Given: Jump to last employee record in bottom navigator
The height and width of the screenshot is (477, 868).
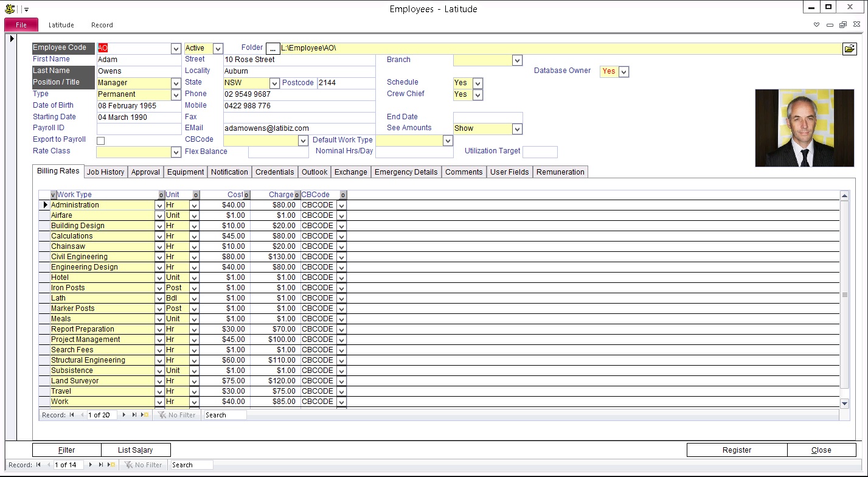Looking at the screenshot, I should (x=100, y=465).
